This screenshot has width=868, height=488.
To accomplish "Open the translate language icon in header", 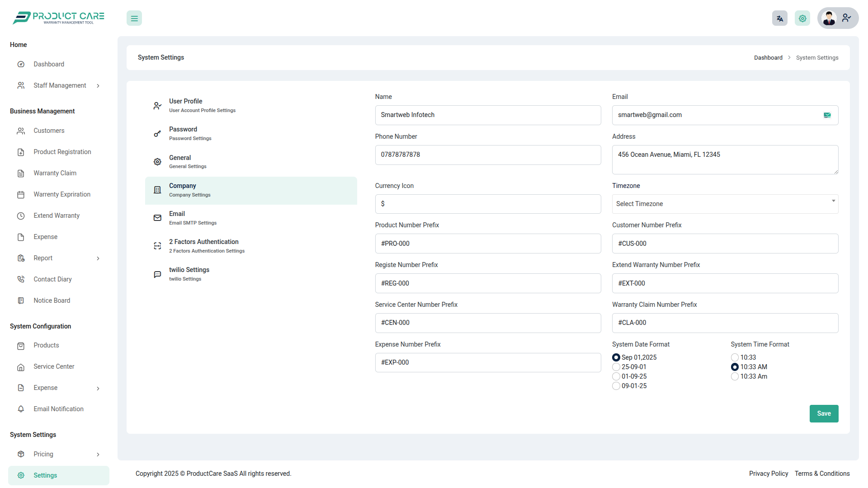I will [779, 18].
